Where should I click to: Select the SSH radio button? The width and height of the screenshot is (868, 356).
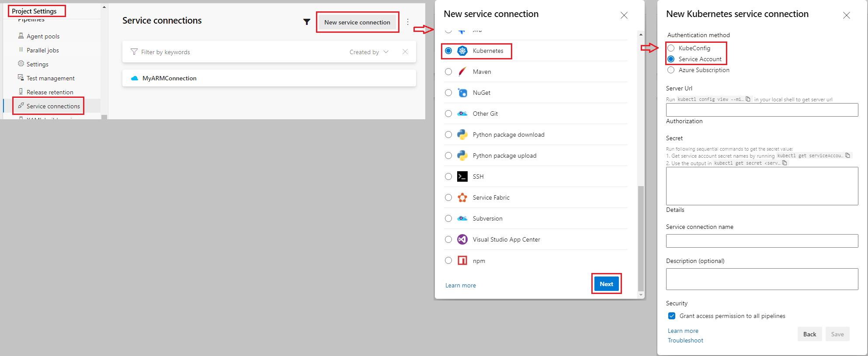coord(448,176)
